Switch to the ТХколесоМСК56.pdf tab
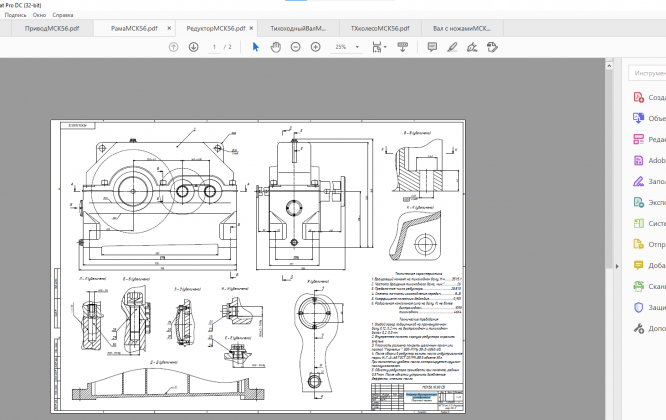Image resolution: width=666 pixels, height=420 pixels. [380, 29]
